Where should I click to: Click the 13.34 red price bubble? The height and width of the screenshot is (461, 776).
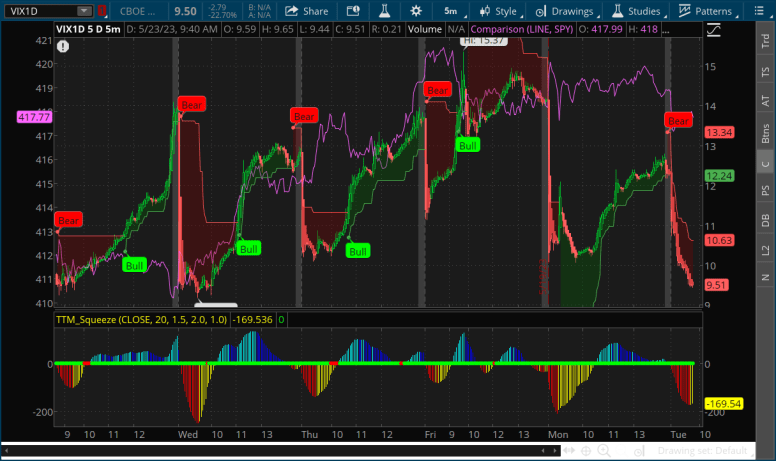point(719,133)
